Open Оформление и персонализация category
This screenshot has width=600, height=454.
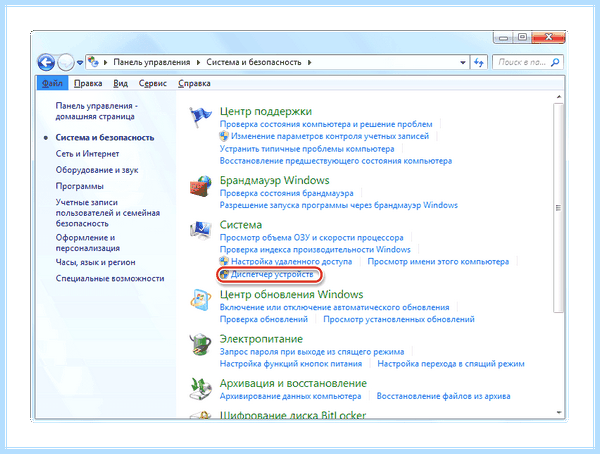coord(88,243)
